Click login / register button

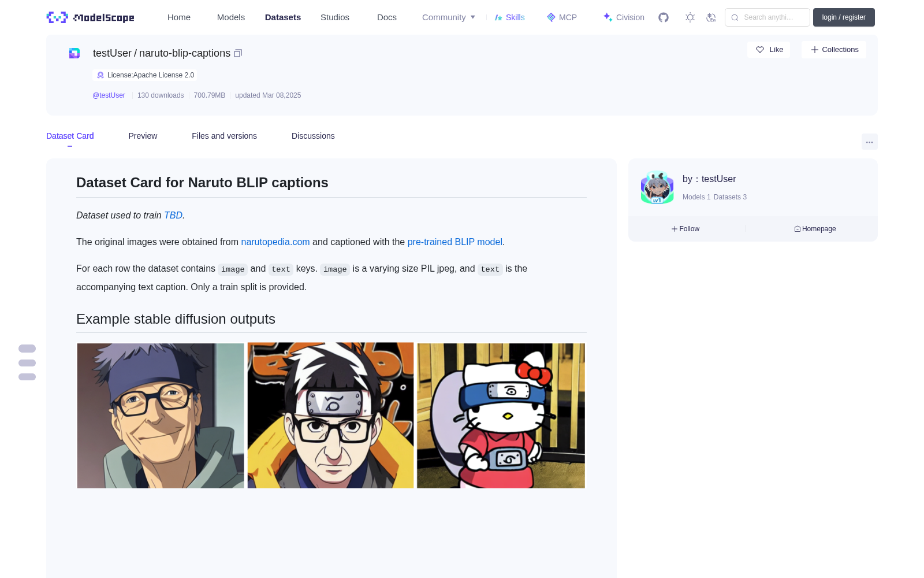tap(844, 17)
